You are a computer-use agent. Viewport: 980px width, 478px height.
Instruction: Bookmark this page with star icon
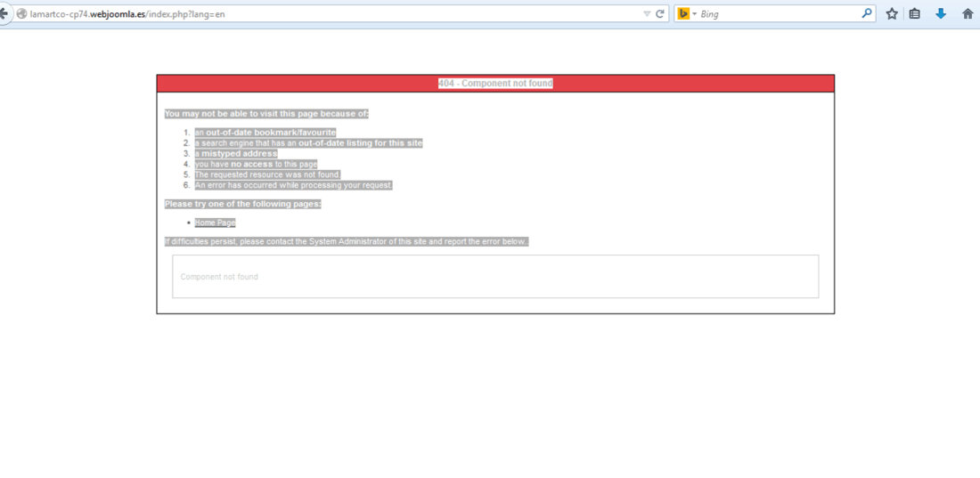(x=892, y=13)
